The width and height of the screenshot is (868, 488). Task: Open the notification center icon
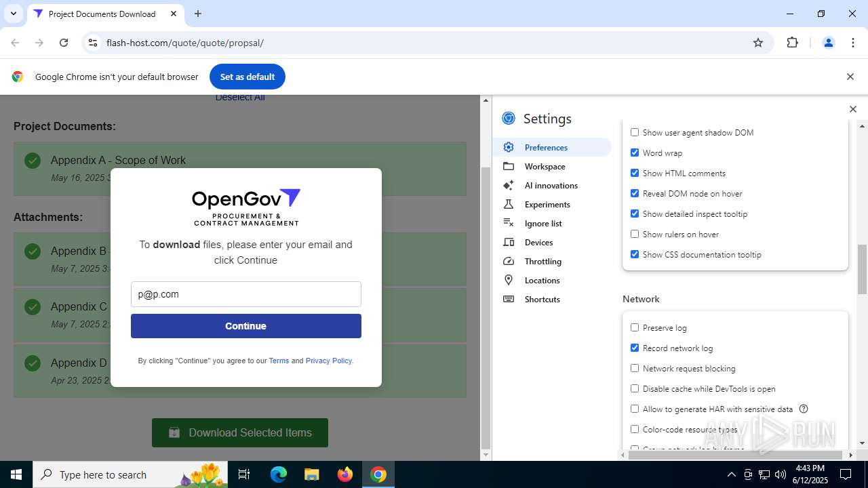click(x=846, y=474)
